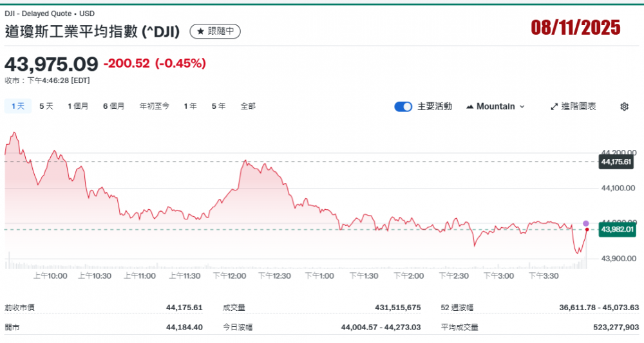Click the 進階圖表 advanced chart link

(578, 107)
